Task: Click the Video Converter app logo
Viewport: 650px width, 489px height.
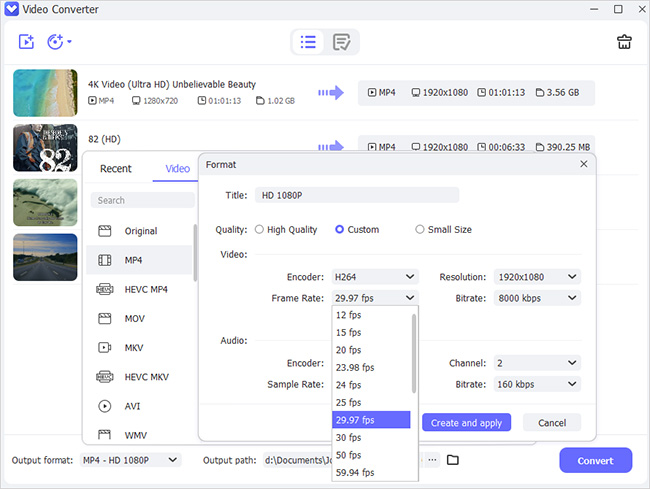Action: pyautogui.click(x=11, y=9)
